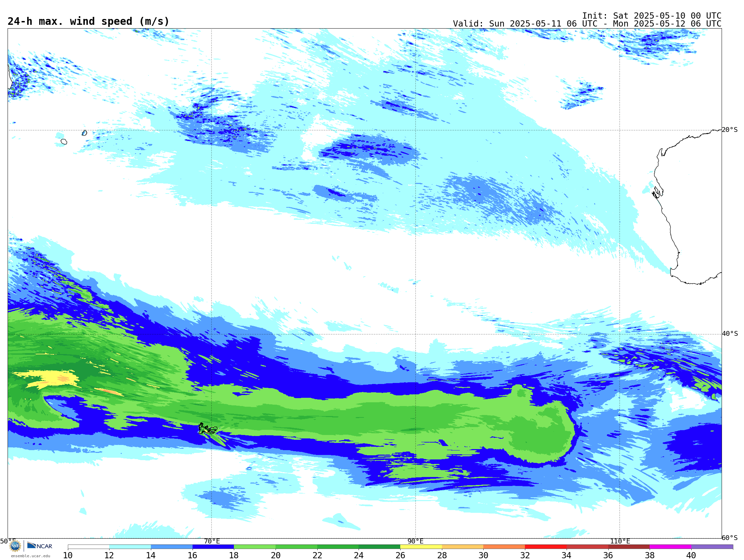The width and height of the screenshot is (744, 560).
Task: Click the colorbar label '16'
Action: tap(193, 556)
